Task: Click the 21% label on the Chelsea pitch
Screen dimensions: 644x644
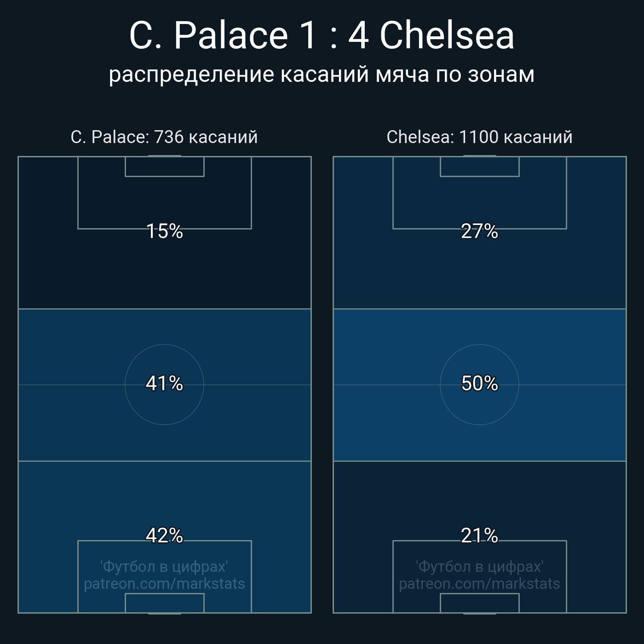Action: click(x=479, y=535)
